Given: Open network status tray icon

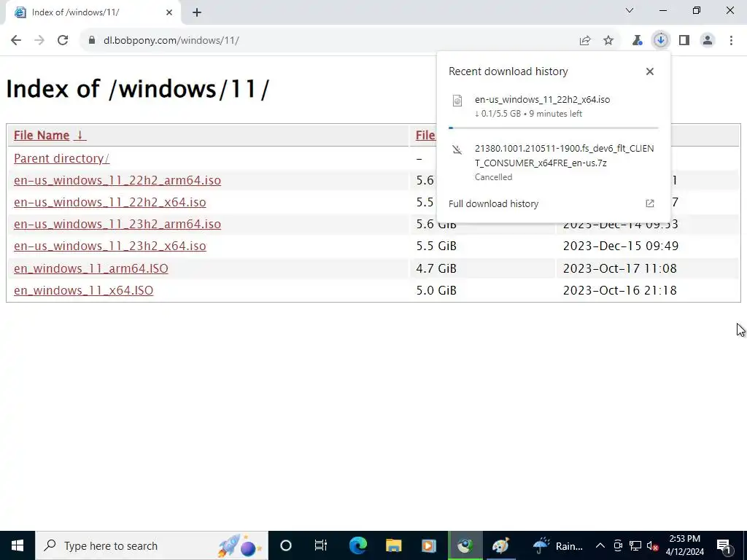Looking at the screenshot, I should [x=635, y=545].
